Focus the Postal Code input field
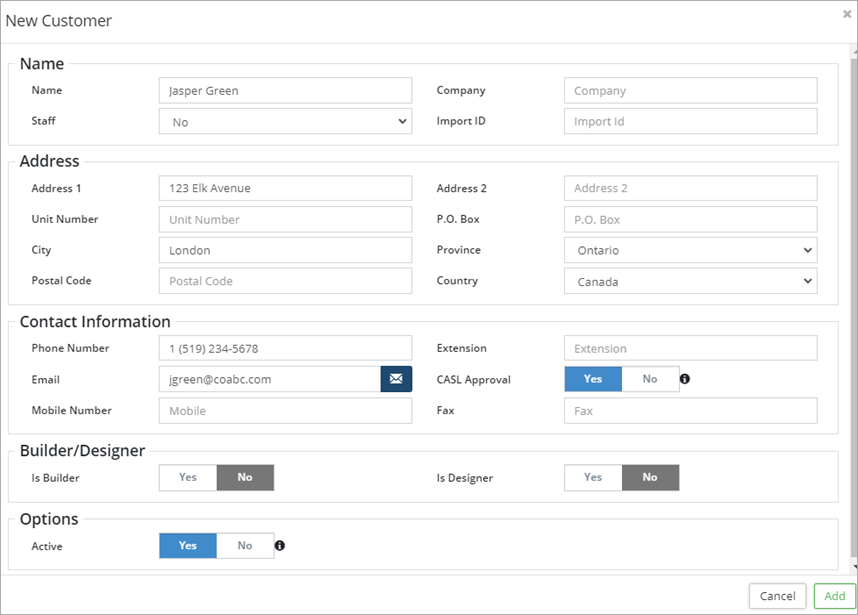 285,281
